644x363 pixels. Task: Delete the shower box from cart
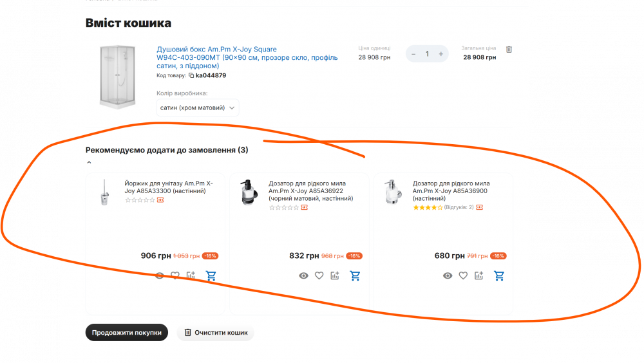[x=509, y=50]
